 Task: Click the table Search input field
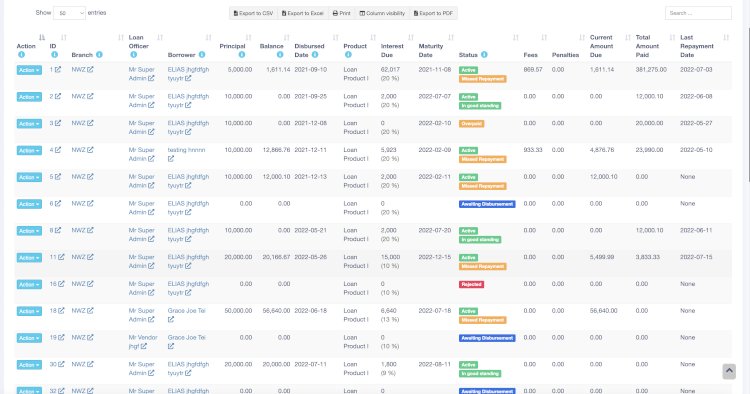coord(698,13)
